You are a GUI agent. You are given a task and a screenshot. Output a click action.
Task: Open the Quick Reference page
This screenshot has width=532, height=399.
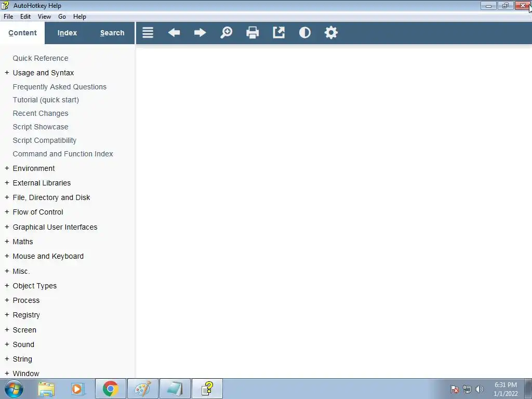click(x=41, y=58)
